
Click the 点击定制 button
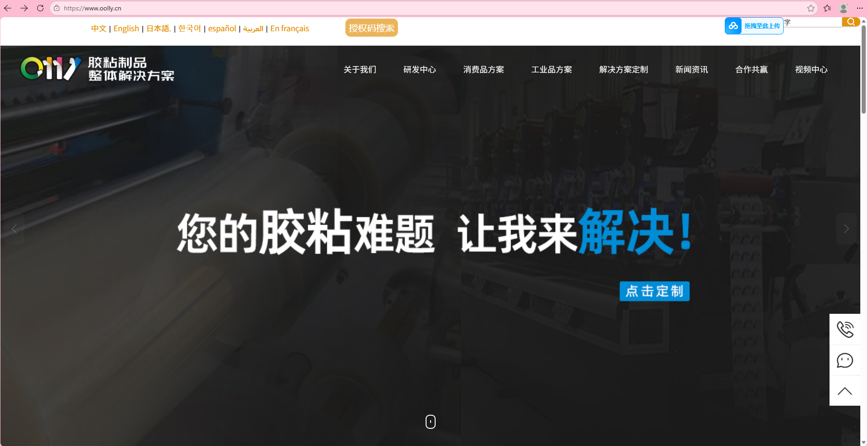click(x=655, y=291)
